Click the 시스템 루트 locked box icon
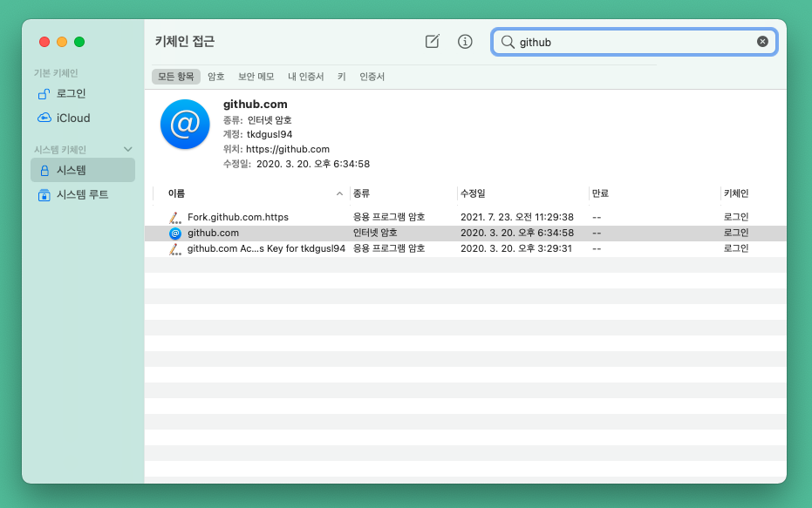The width and height of the screenshot is (812, 508). pos(44,195)
